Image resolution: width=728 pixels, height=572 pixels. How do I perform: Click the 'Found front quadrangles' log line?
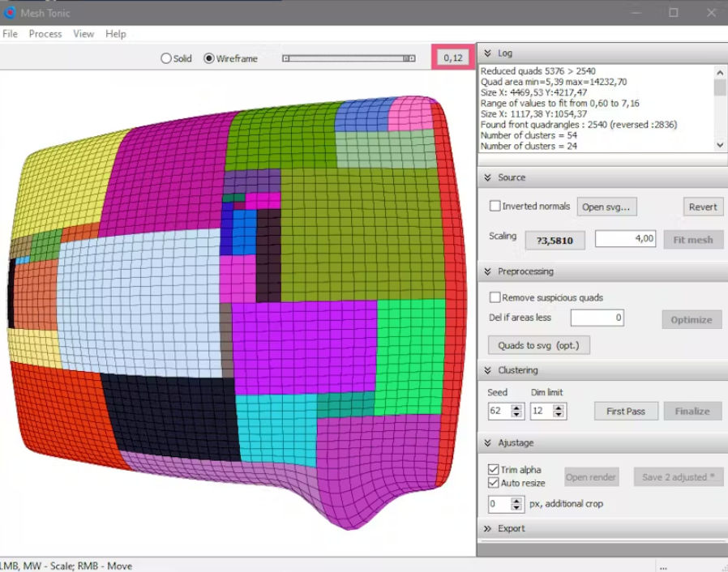click(579, 125)
